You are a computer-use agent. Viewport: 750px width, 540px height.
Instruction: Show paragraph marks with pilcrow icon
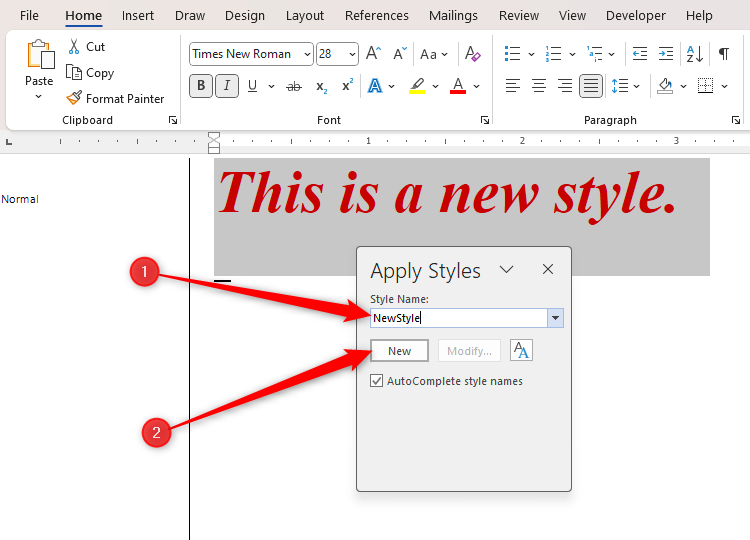(724, 54)
